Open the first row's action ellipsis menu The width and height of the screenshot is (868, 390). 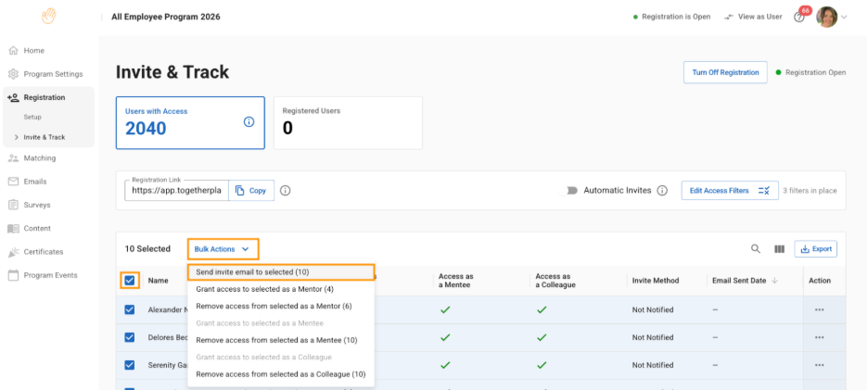pos(819,309)
